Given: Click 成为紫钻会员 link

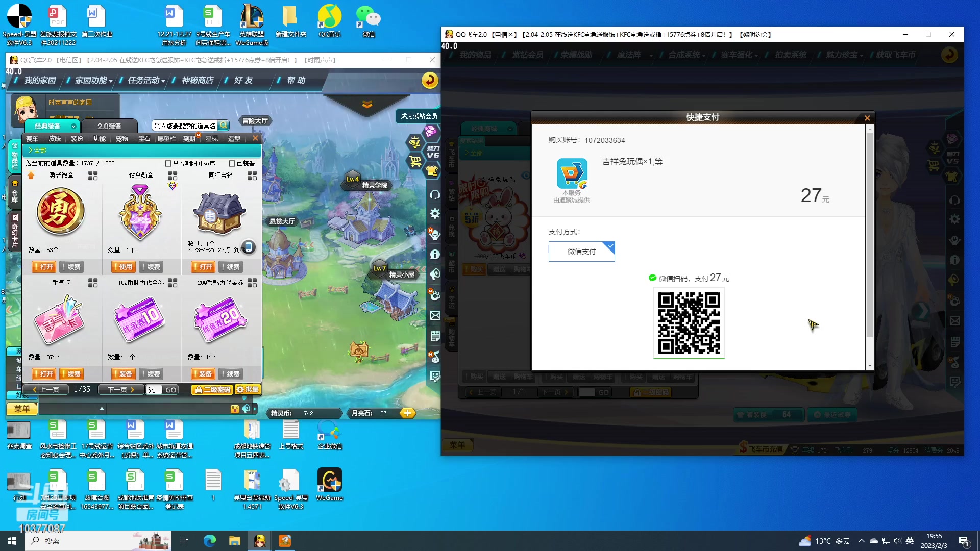Looking at the screenshot, I should pos(419,116).
